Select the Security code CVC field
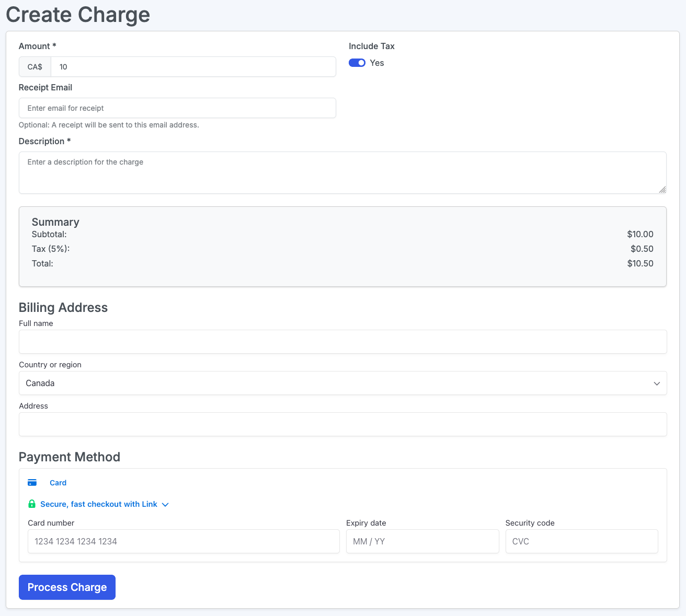686x616 pixels. (x=581, y=541)
